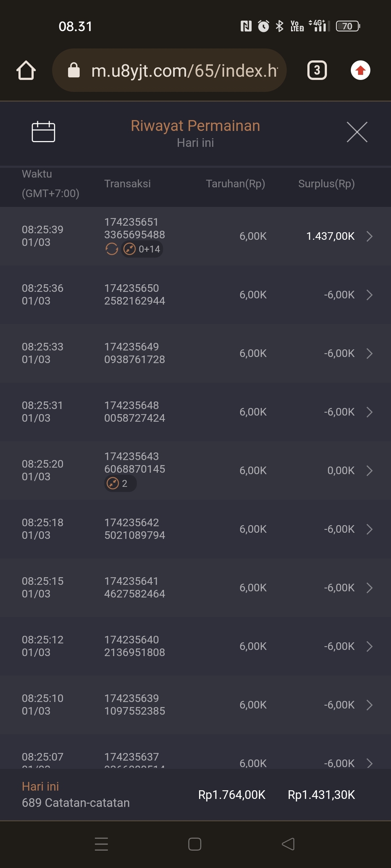Expand the 08:25:20 row with 0,00K surplus
The image size is (391, 868).
[x=369, y=471]
